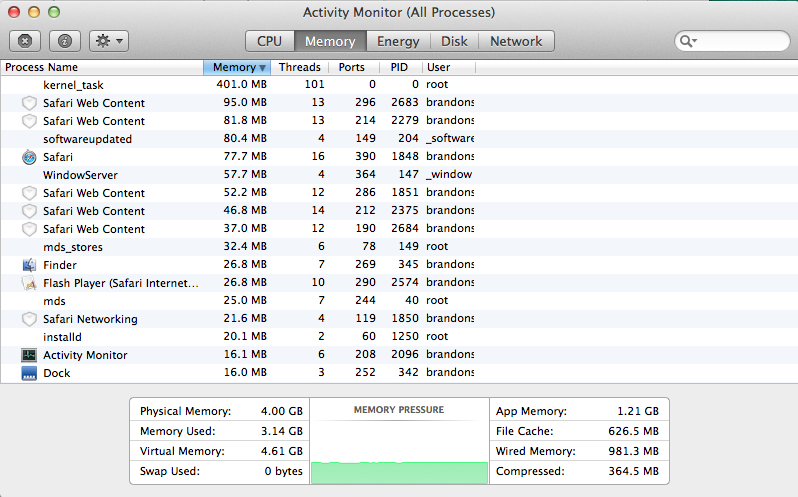798x497 pixels.
Task: Click the Virtual Memory 4.61 GB value
Action: point(281,451)
